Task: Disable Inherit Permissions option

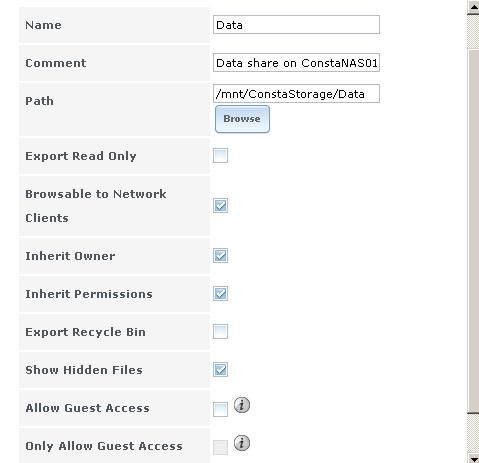Action: (x=220, y=294)
